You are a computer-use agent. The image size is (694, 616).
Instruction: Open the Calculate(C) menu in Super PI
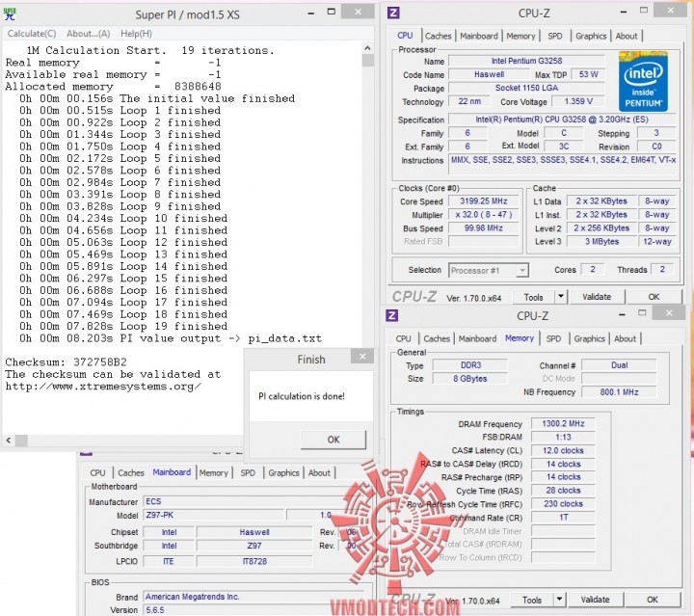coord(32,34)
